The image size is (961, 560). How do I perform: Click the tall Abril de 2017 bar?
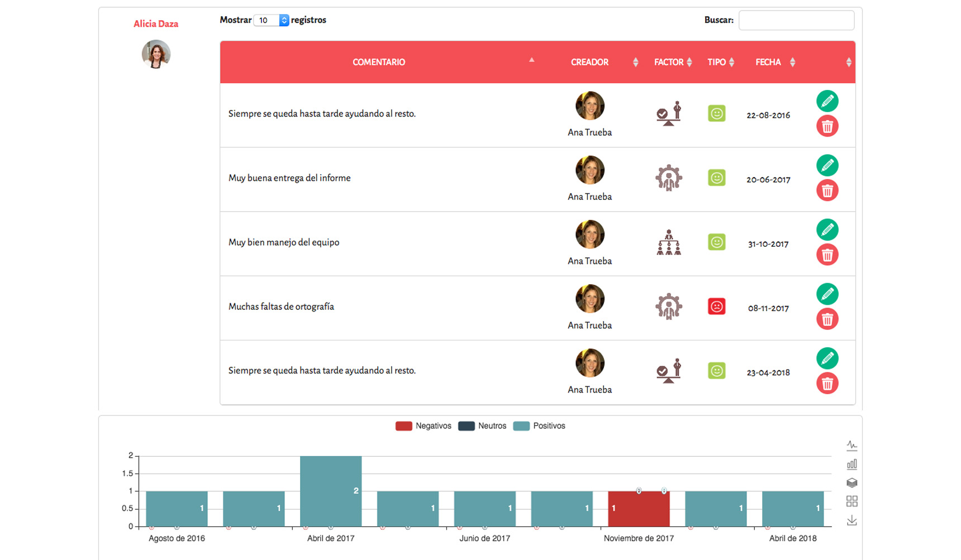click(x=331, y=491)
